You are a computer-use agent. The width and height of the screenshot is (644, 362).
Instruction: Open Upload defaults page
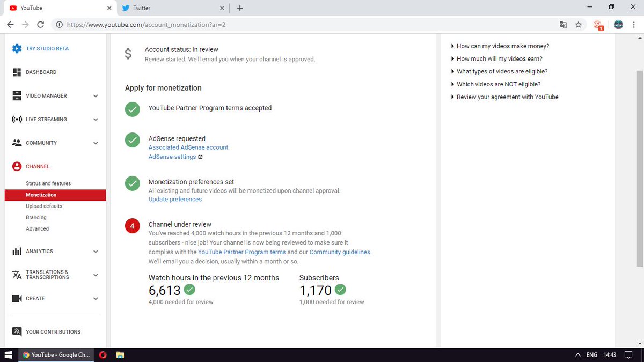(x=44, y=206)
